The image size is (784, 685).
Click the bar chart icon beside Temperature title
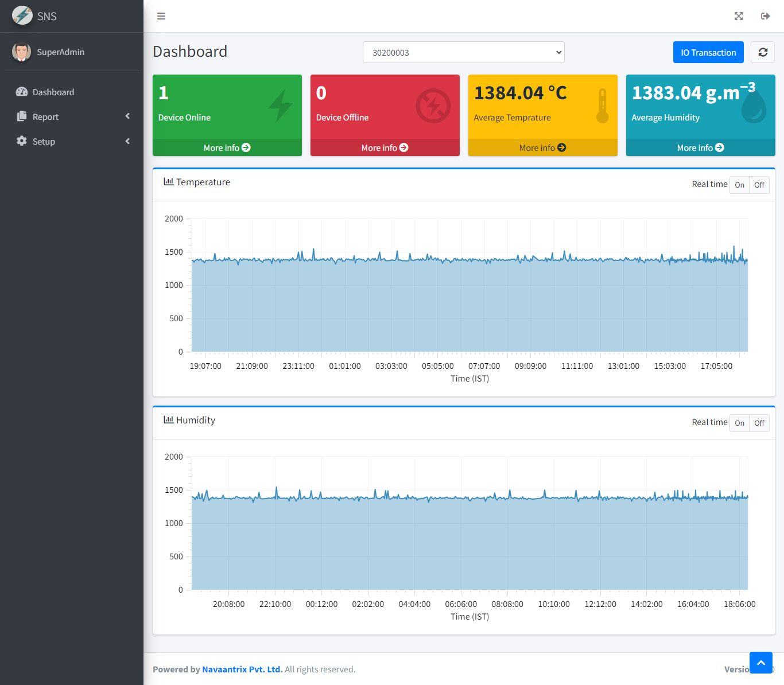click(169, 181)
